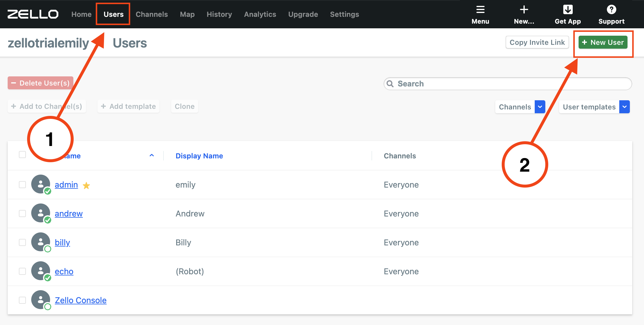The image size is (644, 325).
Task: Open the Upgrade tab
Action: [x=303, y=14]
